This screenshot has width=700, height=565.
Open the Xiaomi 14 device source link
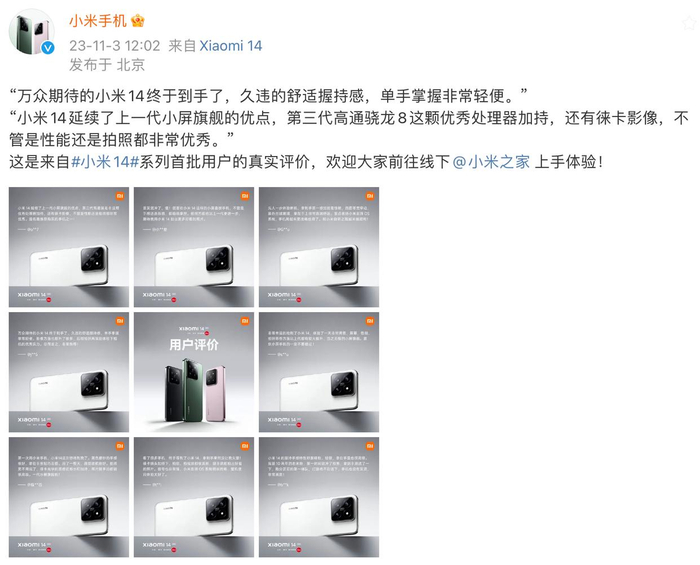point(230,46)
